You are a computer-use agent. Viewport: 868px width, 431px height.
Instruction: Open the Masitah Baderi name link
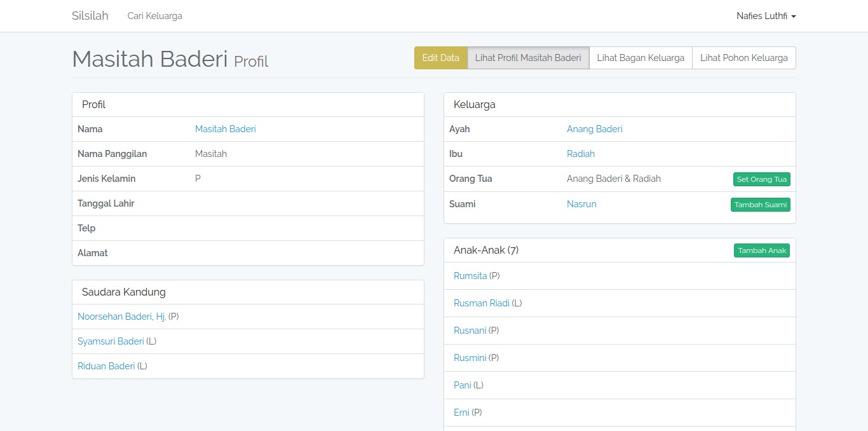[225, 129]
